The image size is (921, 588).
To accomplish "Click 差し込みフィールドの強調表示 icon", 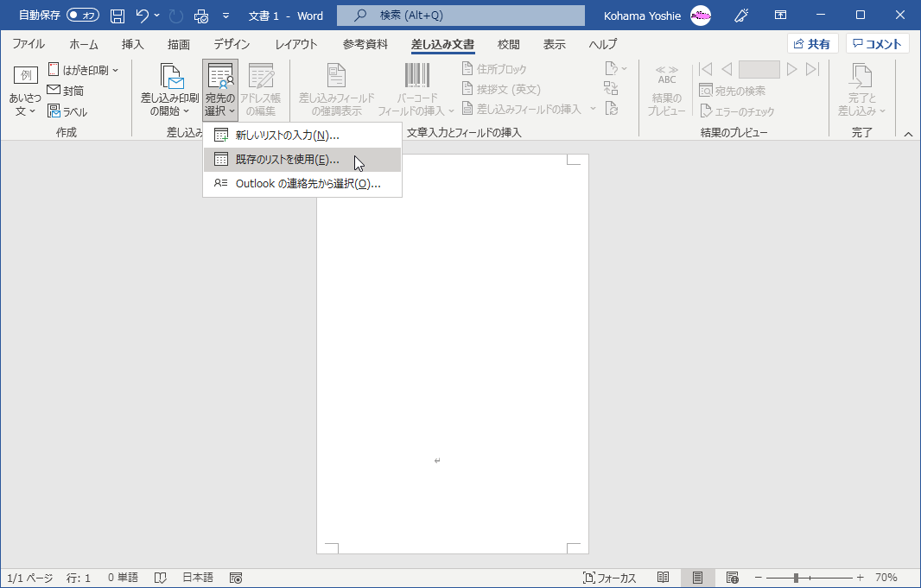I will coord(337,91).
